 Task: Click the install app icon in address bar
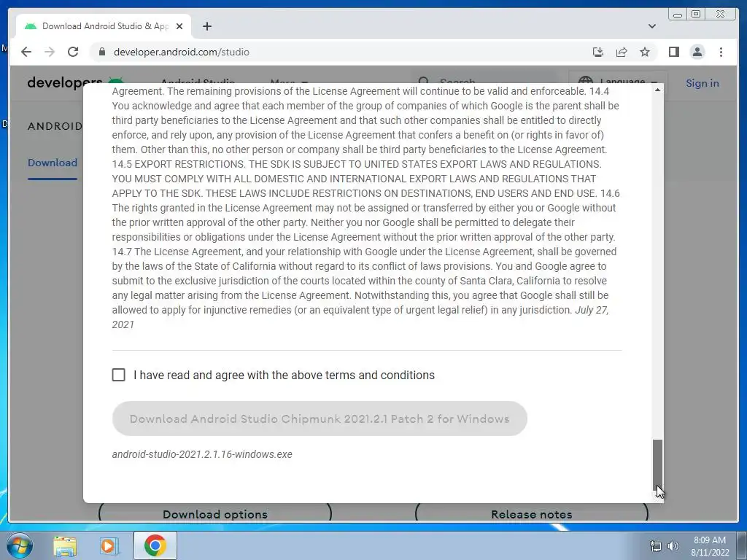pyautogui.click(x=598, y=52)
